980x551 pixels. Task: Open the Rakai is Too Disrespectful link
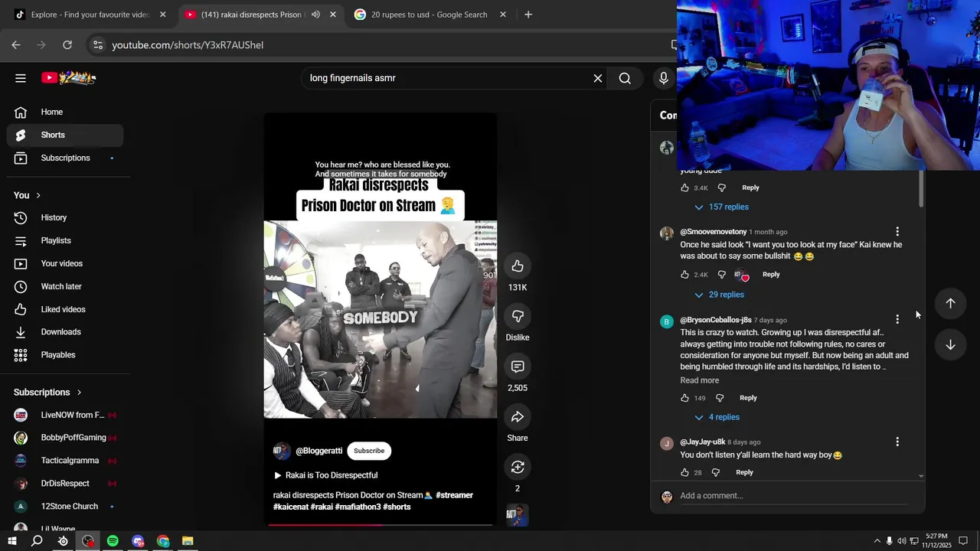325,475
